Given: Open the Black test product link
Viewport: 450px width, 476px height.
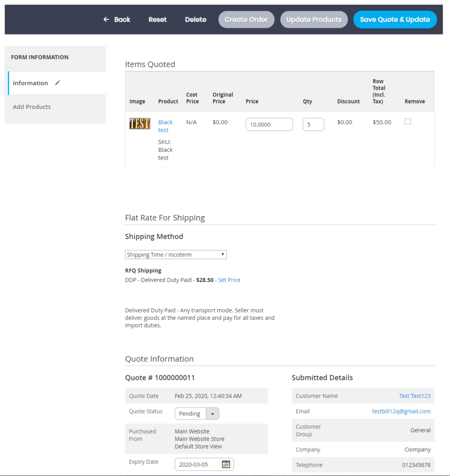Looking at the screenshot, I should tap(165, 126).
